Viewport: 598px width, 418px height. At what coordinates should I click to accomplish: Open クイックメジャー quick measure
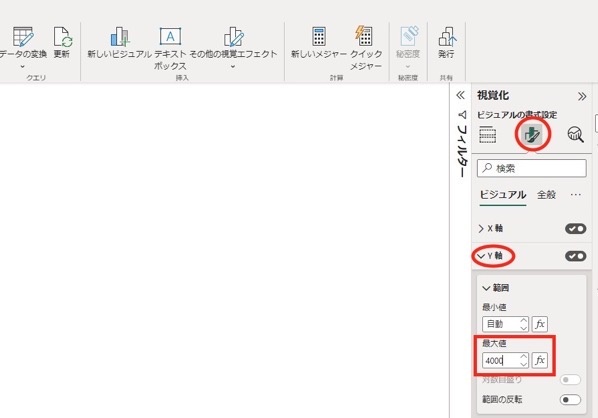click(365, 37)
